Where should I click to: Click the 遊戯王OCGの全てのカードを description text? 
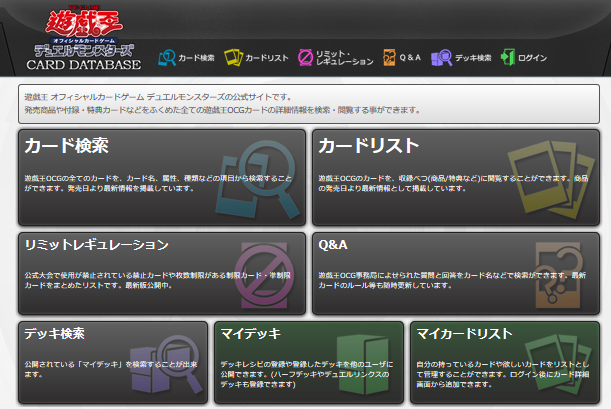point(158,183)
